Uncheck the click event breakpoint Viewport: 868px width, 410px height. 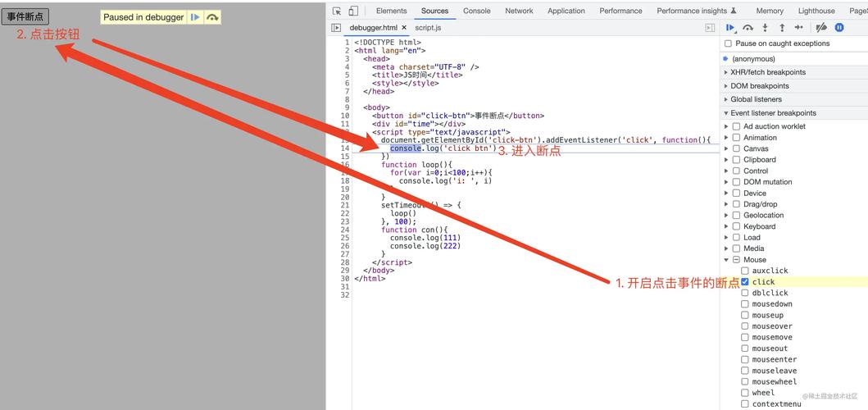click(x=745, y=281)
